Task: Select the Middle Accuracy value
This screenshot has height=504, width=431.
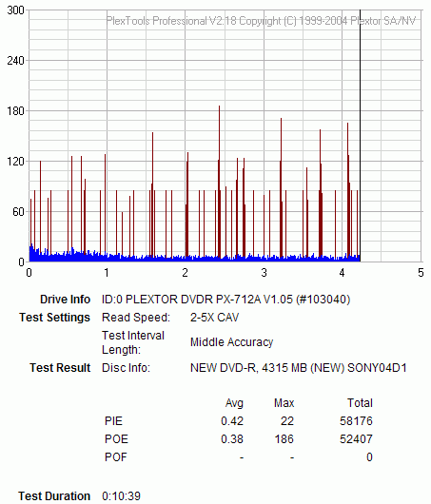Action: pos(231,342)
